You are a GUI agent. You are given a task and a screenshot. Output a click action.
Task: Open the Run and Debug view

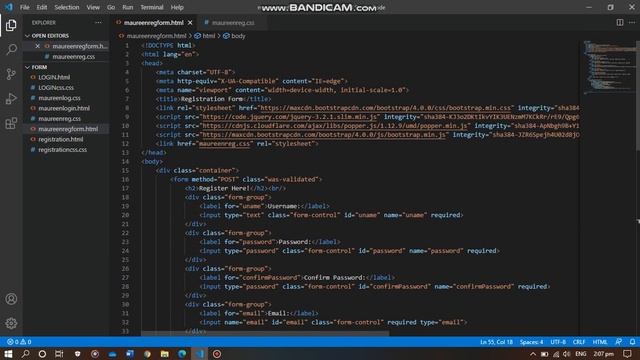11,98
